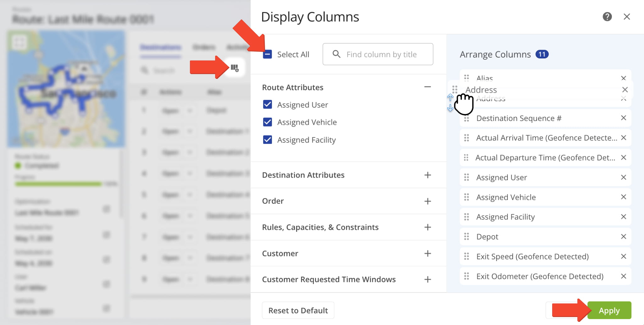Screen dimensions: 644x325
Task: Click drag handle of Exit Speed column
Action: (x=467, y=256)
